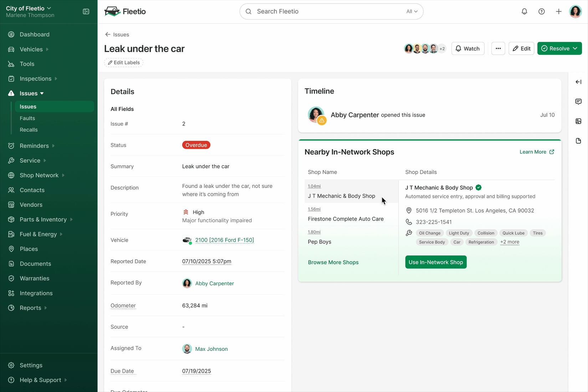Open the search scope All dropdown

point(412,11)
